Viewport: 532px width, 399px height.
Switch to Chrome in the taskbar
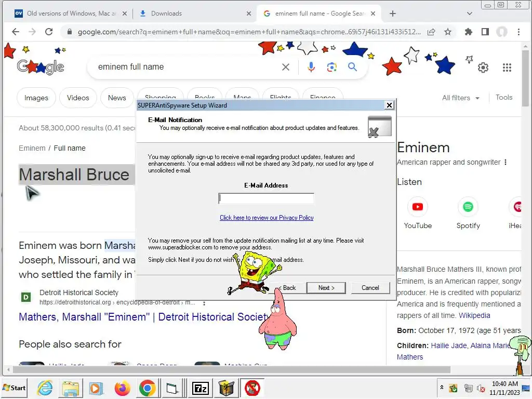point(147,388)
